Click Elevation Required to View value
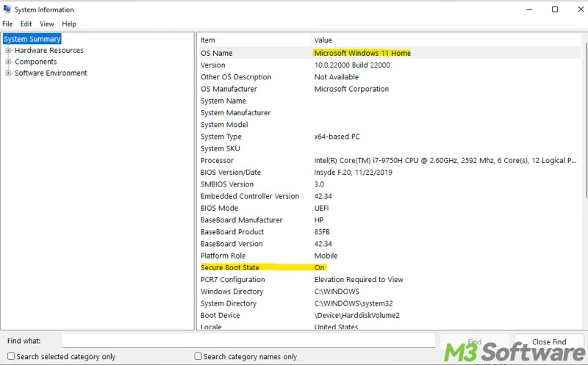The image size is (588, 365). [x=359, y=280]
